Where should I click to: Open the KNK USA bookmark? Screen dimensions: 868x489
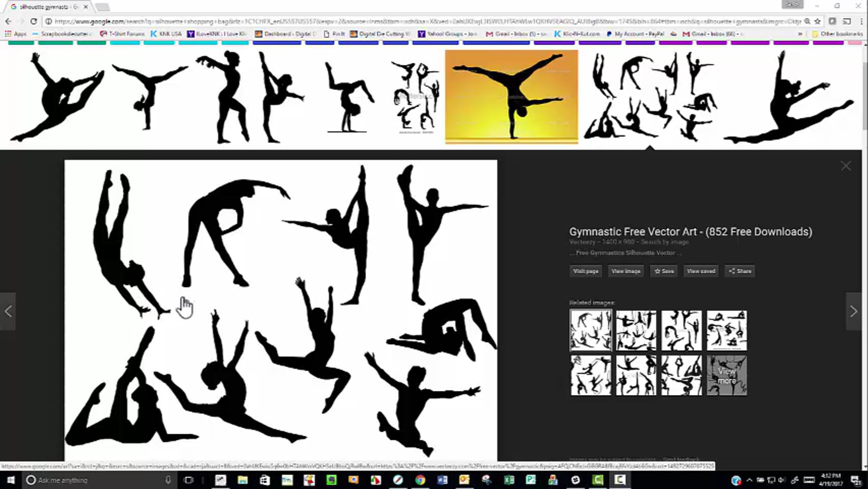point(166,34)
